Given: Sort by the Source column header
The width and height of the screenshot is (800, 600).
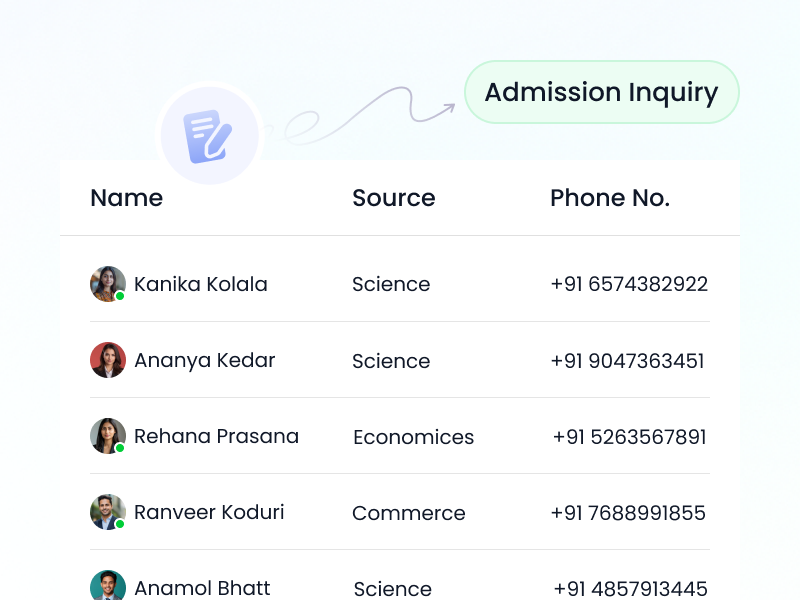Looking at the screenshot, I should pyautogui.click(x=393, y=198).
